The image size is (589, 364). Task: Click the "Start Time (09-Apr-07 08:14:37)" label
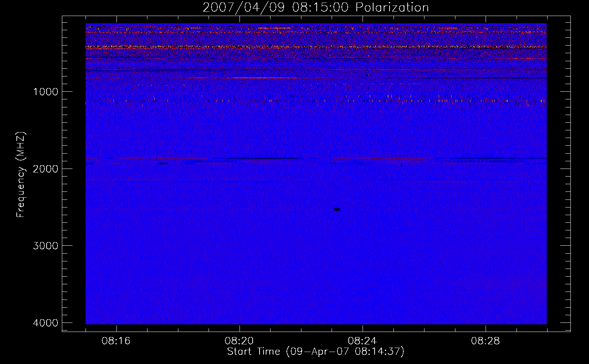click(x=316, y=352)
